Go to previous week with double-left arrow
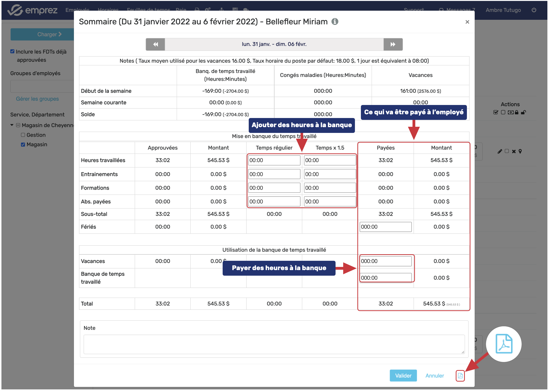 [155, 44]
